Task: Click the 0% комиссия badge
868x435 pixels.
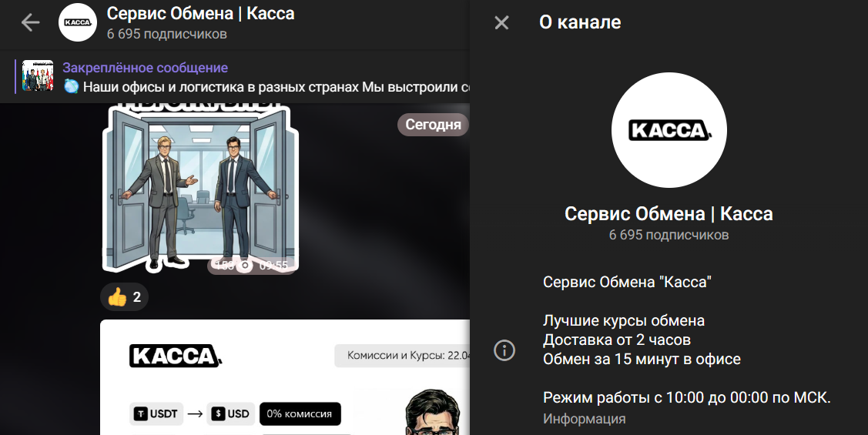Action: pos(300,414)
